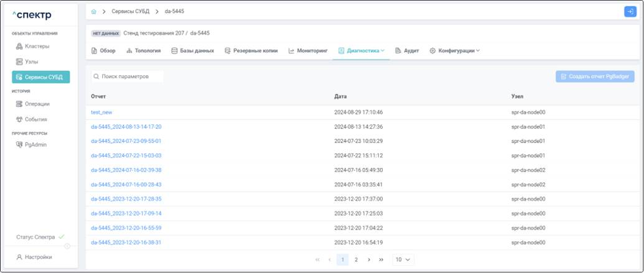Jump to last page with double arrow
This screenshot has height=273, width=644.
pyautogui.click(x=381, y=259)
